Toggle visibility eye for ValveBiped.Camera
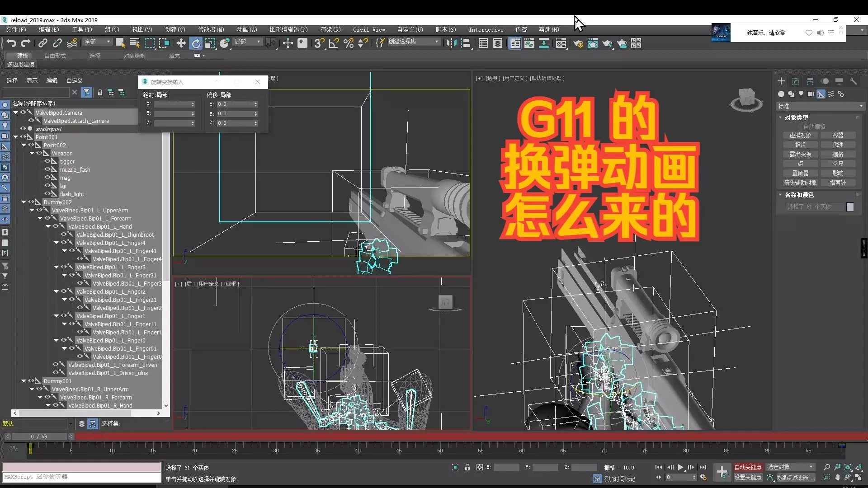Screen dimensions: 868x488 [23, 113]
